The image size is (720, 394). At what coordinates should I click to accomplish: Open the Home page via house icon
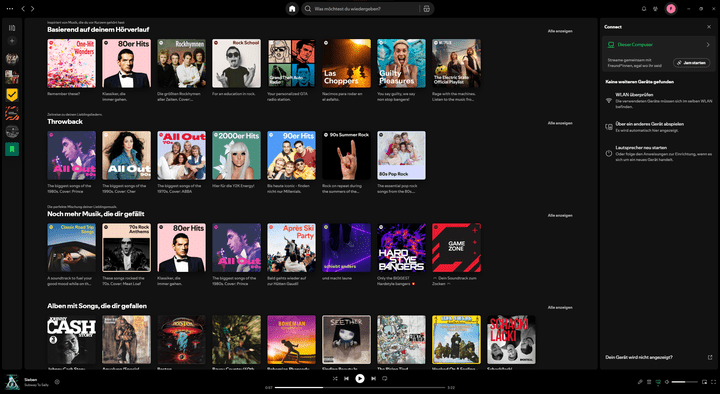(292, 9)
